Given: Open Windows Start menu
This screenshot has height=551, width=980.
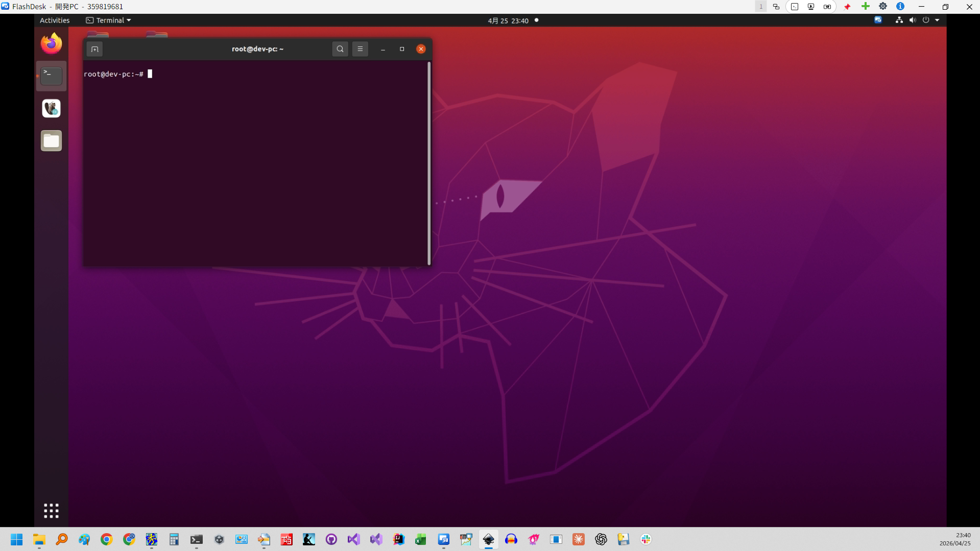Looking at the screenshot, I should click(17, 539).
